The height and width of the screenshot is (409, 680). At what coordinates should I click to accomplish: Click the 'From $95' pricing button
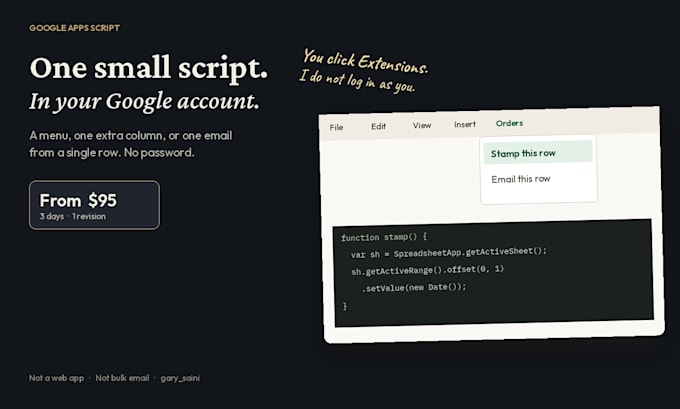[95, 205]
